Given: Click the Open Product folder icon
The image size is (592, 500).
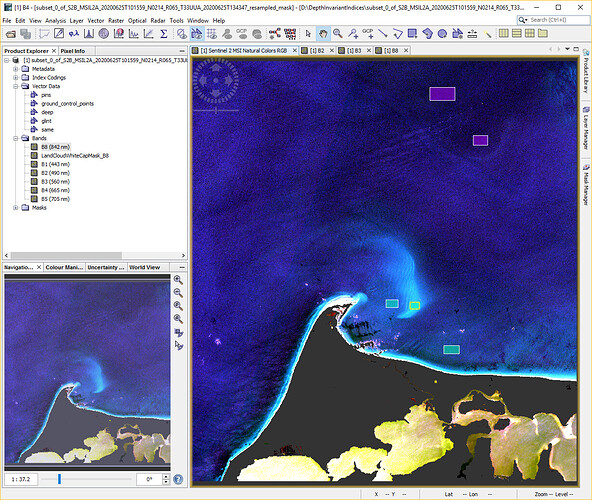Looking at the screenshot, I should click(11, 34).
